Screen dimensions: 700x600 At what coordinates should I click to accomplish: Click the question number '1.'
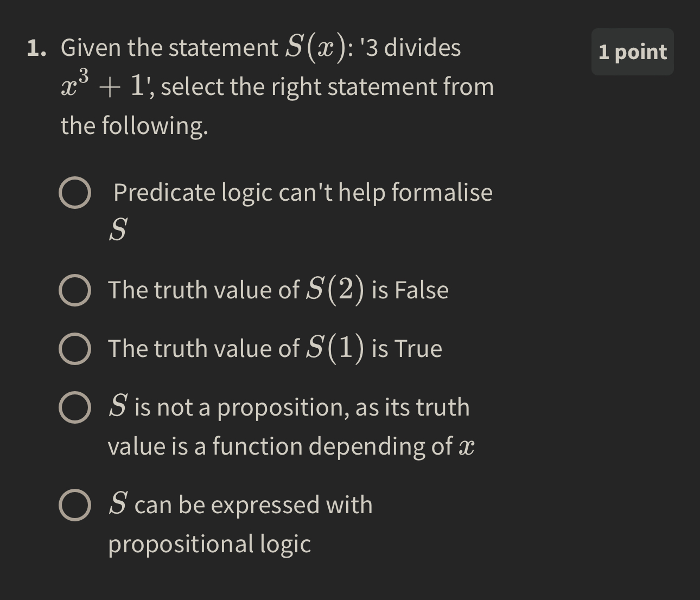pyautogui.click(x=36, y=48)
